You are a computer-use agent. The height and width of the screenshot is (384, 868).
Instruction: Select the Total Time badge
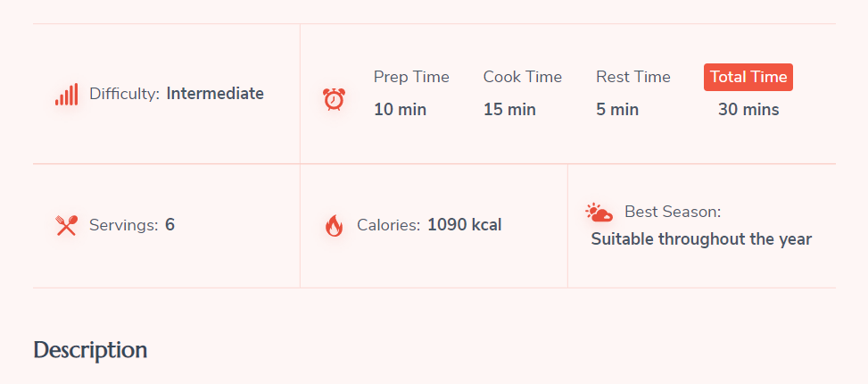(x=748, y=77)
